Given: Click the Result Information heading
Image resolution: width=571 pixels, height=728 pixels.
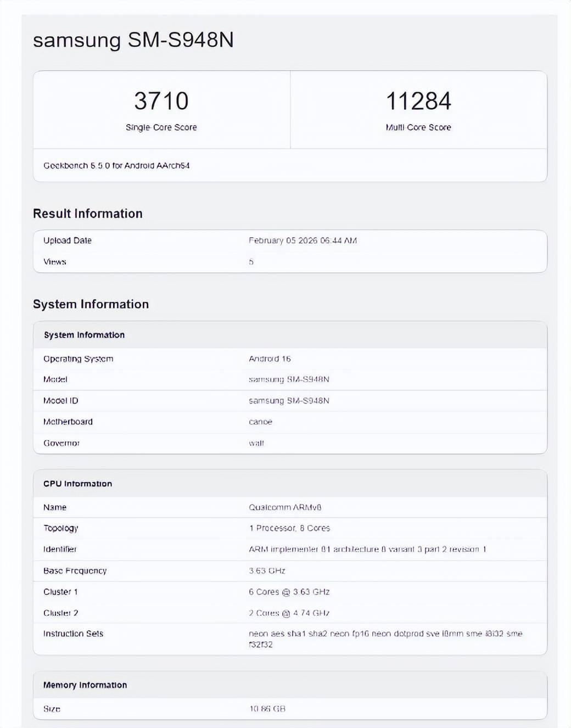Looking at the screenshot, I should coord(88,214).
